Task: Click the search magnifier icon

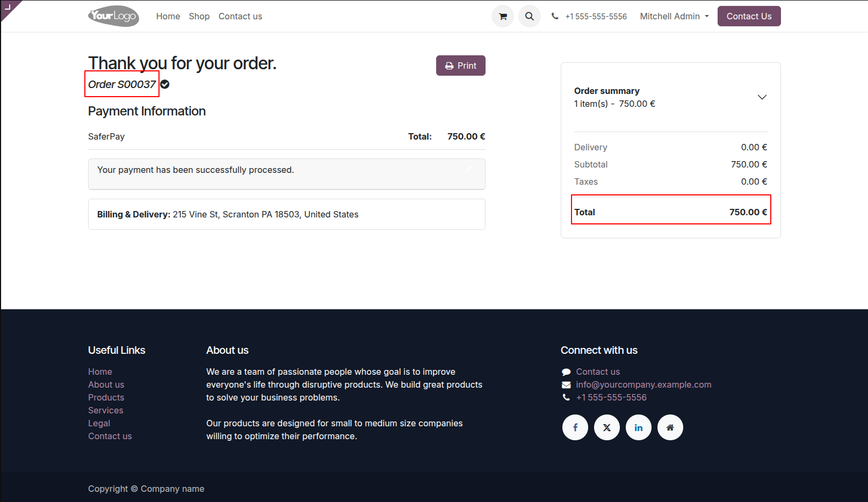Action: tap(530, 16)
